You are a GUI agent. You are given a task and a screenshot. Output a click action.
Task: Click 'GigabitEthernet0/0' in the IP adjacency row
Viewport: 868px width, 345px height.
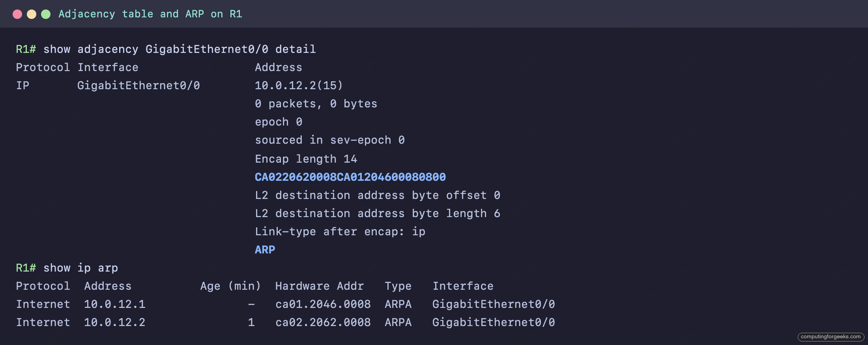coord(138,86)
